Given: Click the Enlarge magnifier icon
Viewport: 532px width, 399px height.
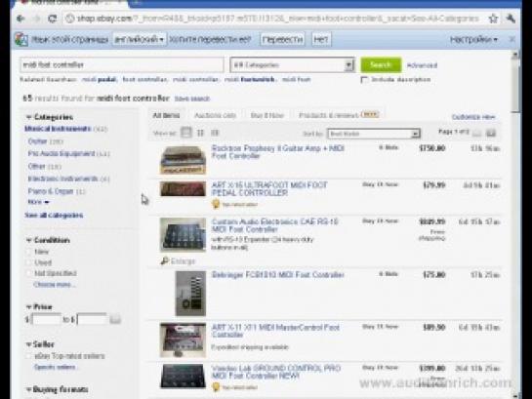Looking at the screenshot, I should pyautogui.click(x=165, y=260).
